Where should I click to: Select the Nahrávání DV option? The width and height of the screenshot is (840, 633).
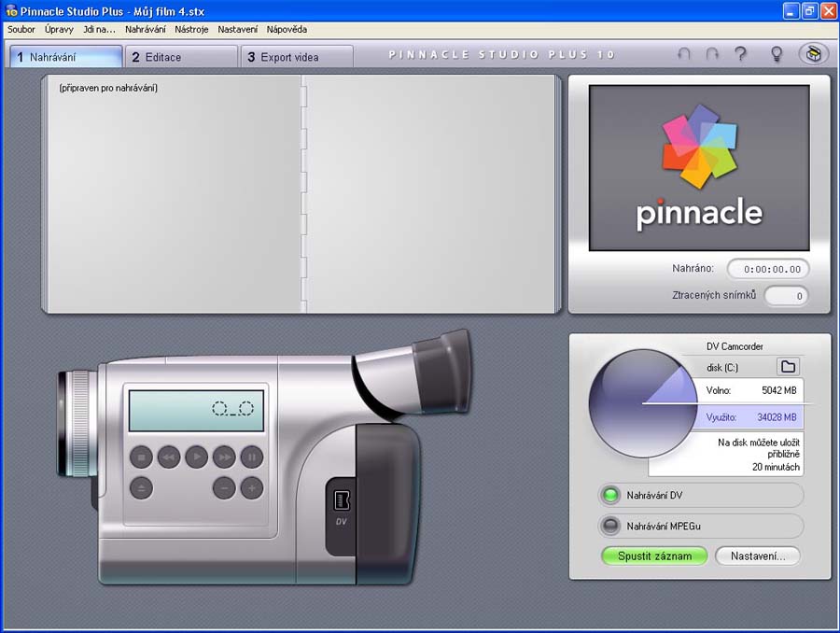tap(610, 495)
